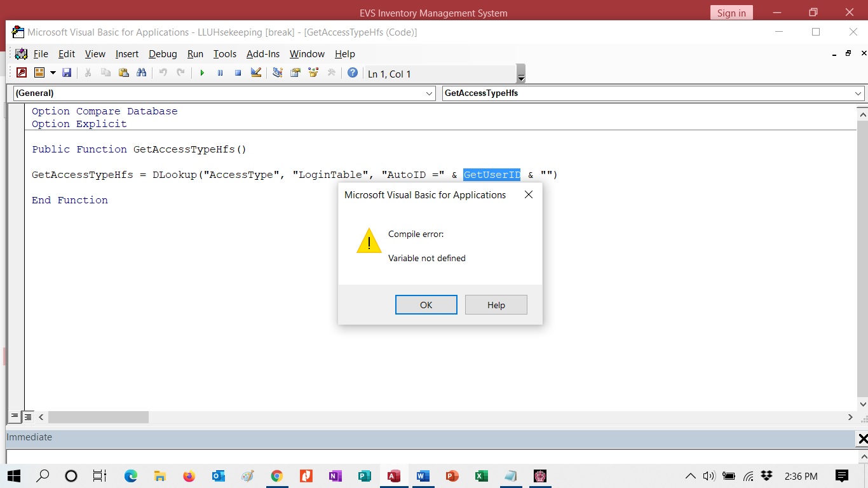Close the compile error dialog with X

pyautogui.click(x=529, y=195)
